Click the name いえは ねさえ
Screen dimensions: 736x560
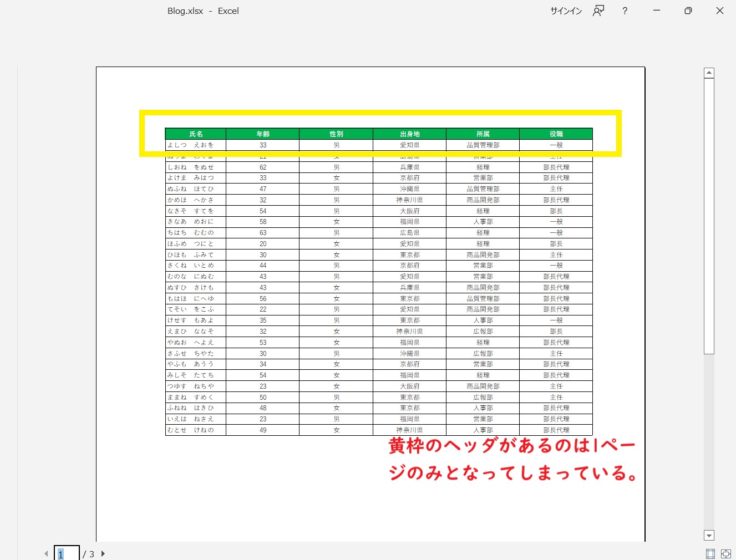pos(191,419)
